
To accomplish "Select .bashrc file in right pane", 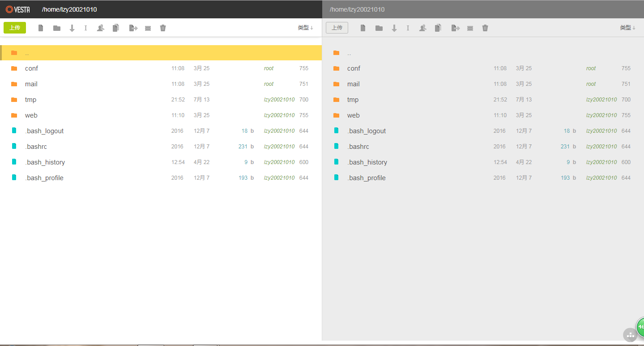I will click(483, 147).
